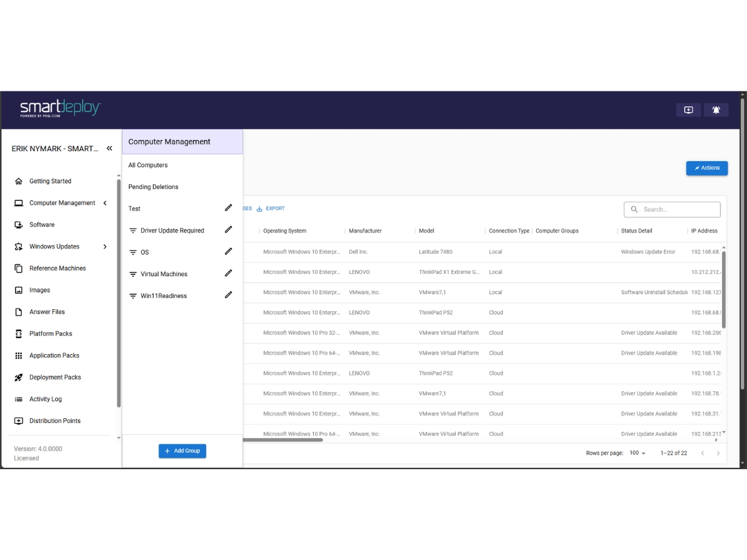747x560 pixels.
Task: Click the Activity Log list icon
Action: point(19,399)
